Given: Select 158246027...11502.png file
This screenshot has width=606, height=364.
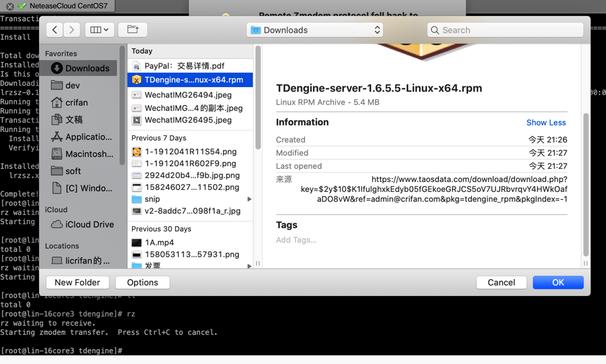Looking at the screenshot, I should pos(190,187).
